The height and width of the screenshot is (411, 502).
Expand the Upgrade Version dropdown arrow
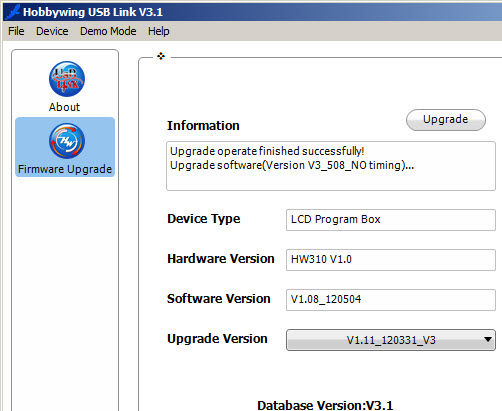coord(488,340)
